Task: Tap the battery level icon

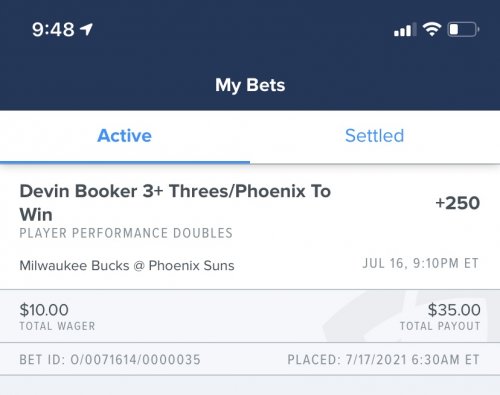Action: coord(464,29)
